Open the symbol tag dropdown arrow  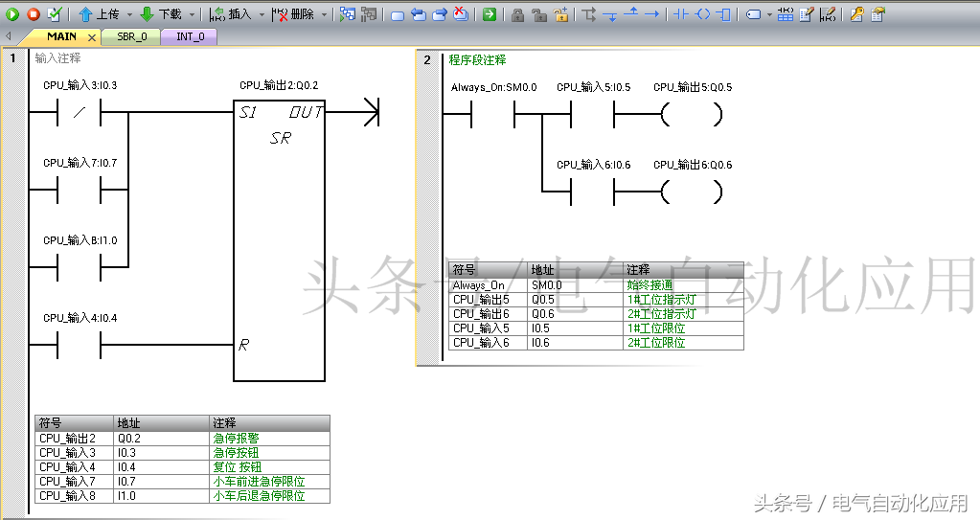768,14
